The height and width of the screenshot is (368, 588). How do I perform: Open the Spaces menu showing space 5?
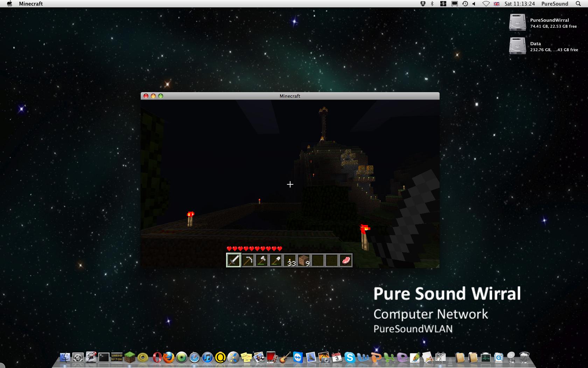pyautogui.click(x=443, y=4)
